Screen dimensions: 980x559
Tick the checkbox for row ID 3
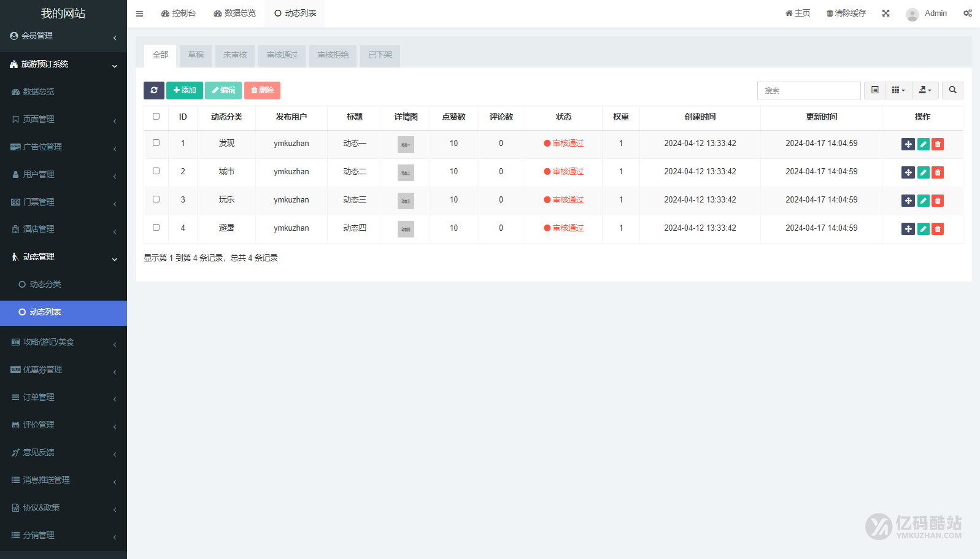pyautogui.click(x=156, y=199)
